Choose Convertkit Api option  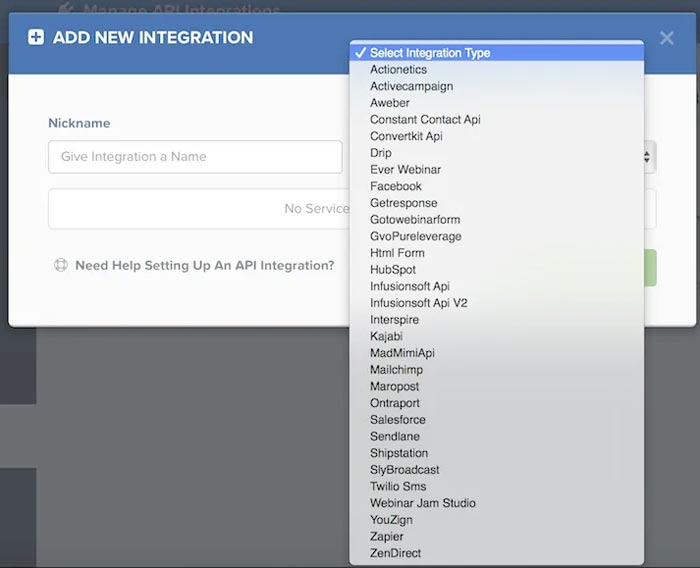pos(496,136)
